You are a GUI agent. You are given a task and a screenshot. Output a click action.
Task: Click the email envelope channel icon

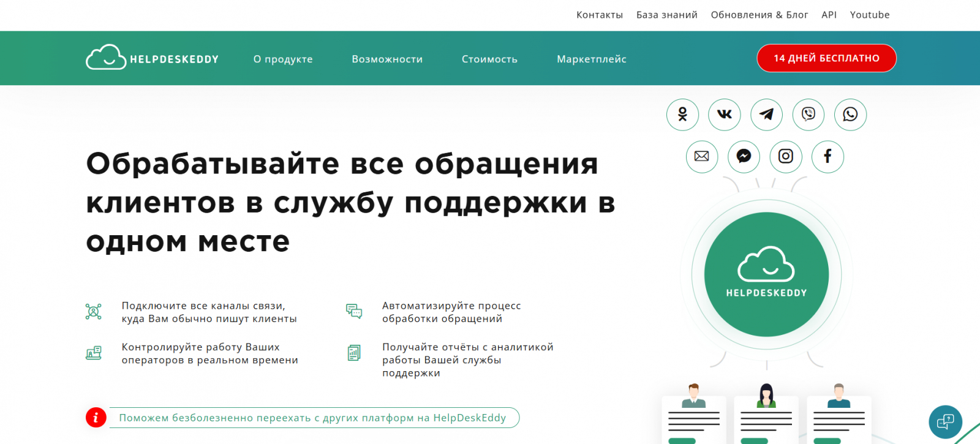[702, 156]
